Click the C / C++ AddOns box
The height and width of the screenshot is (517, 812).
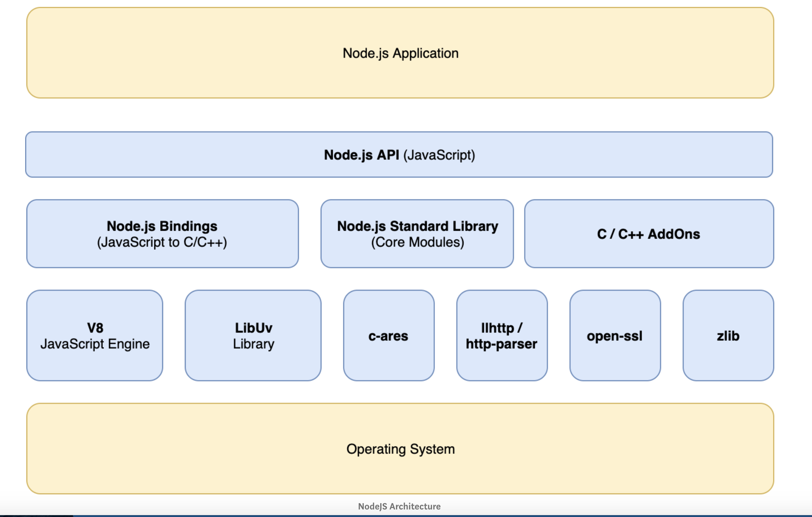point(649,234)
